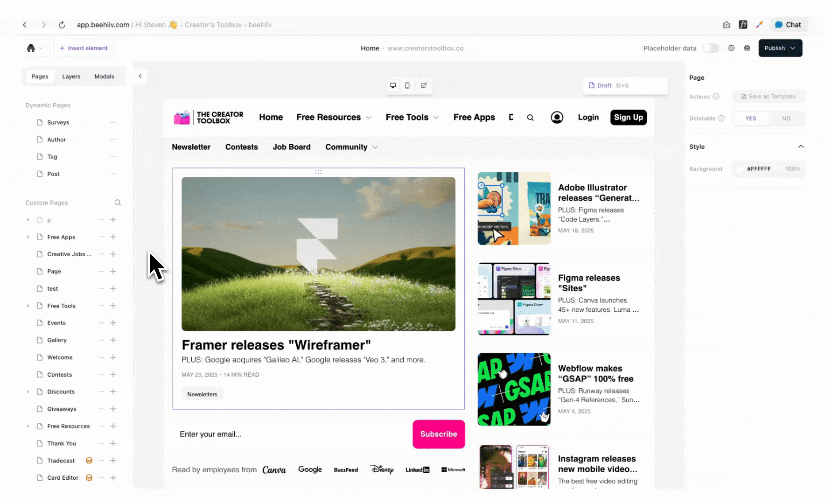Screen dimensions: 825x504
Task: Expand the Free Apps page tree
Action: tap(28, 237)
